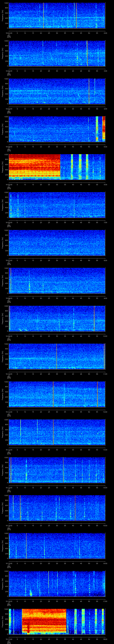Click the 16:04:00 start time label
Viewport: 114px width, 644px height.
pos(9,147)
